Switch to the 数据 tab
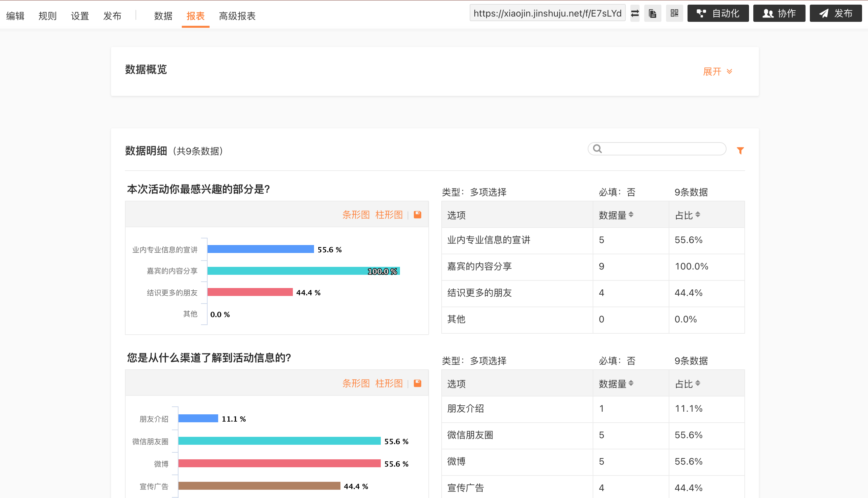 163,16
